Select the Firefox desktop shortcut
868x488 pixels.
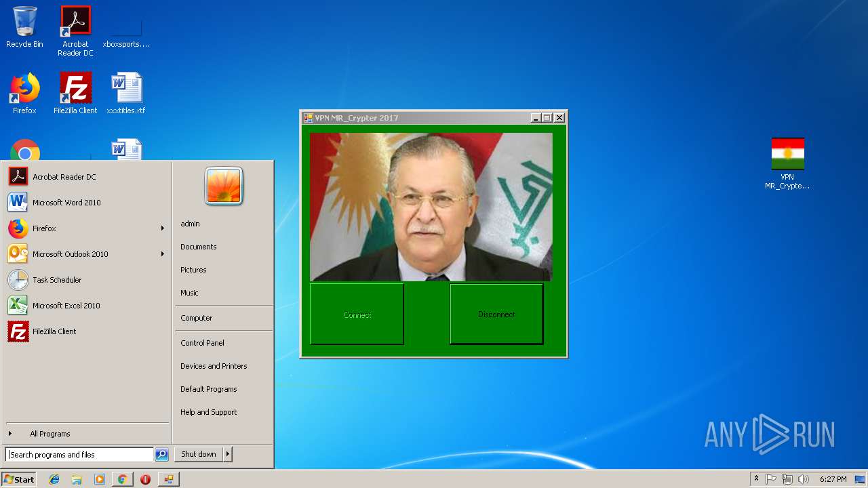tap(24, 94)
